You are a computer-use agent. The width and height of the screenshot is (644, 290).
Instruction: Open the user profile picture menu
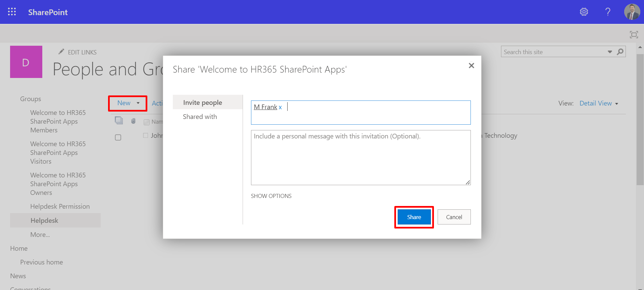632,12
